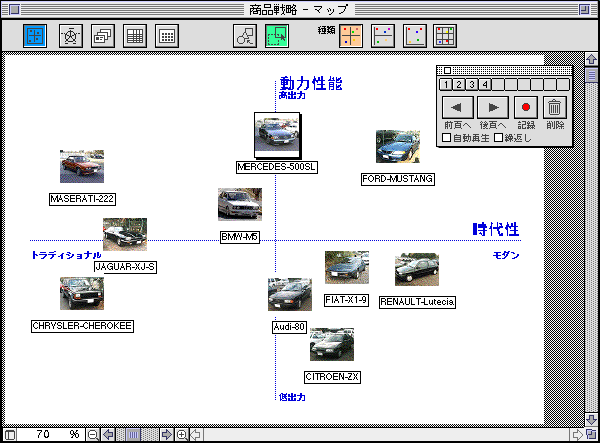Viewport: 600px width, 443px height.
Task: Open the stacked cards view icon
Action: click(x=103, y=36)
